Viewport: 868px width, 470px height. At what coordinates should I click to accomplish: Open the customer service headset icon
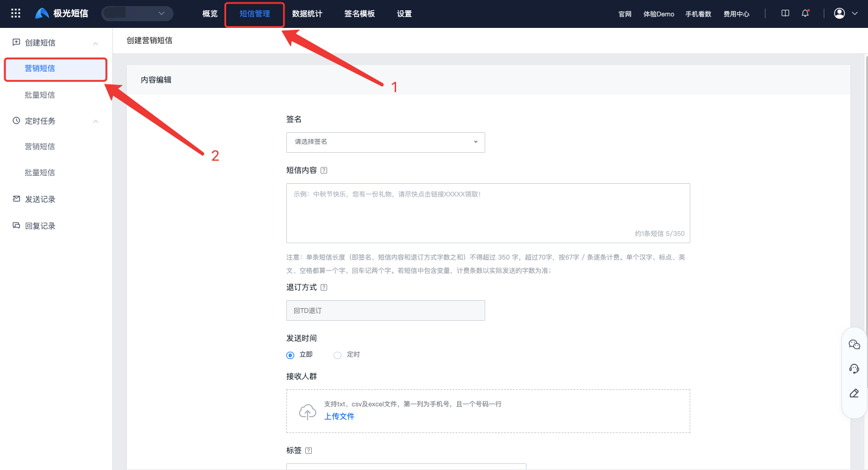(x=854, y=369)
